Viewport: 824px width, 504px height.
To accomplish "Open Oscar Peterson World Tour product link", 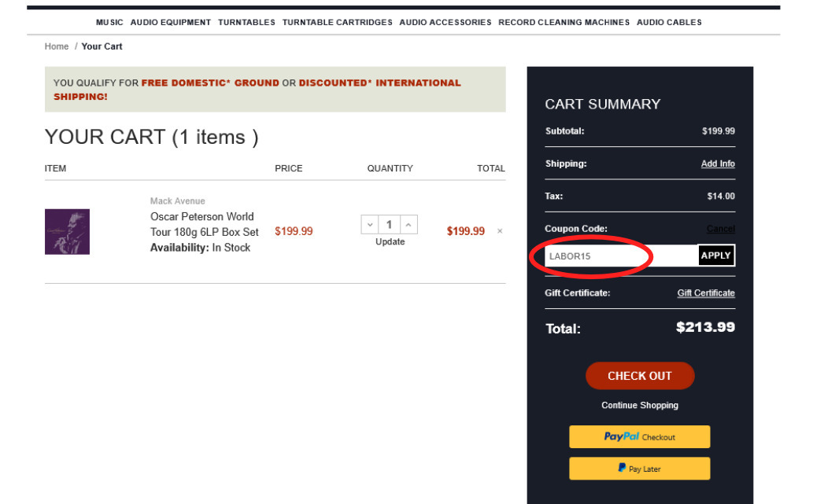I will (205, 224).
